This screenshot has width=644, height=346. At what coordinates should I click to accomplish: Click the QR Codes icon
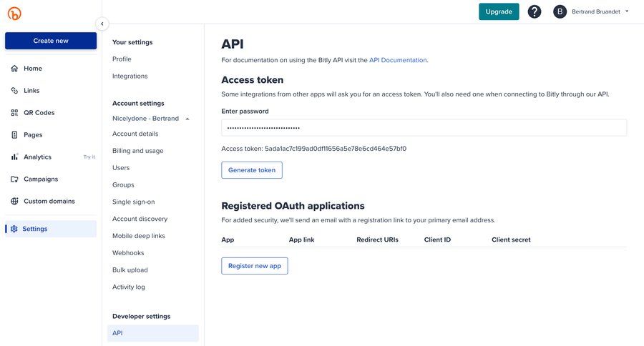pos(14,112)
